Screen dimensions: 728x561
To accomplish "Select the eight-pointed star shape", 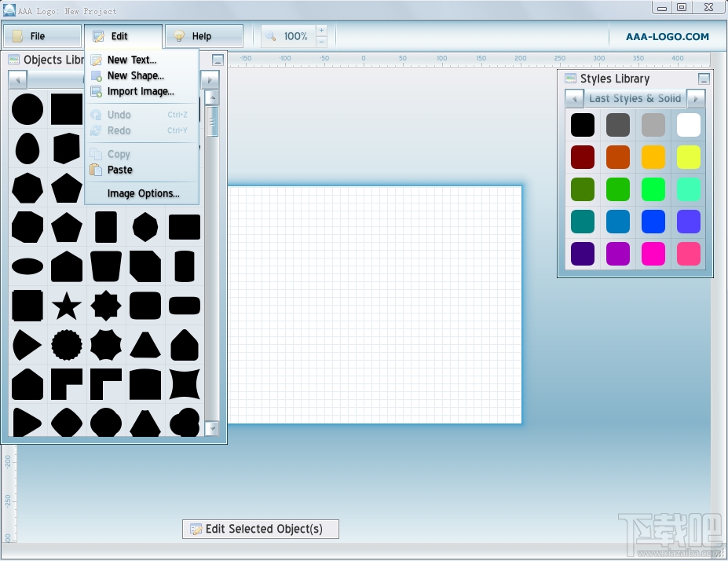I will click(106, 306).
